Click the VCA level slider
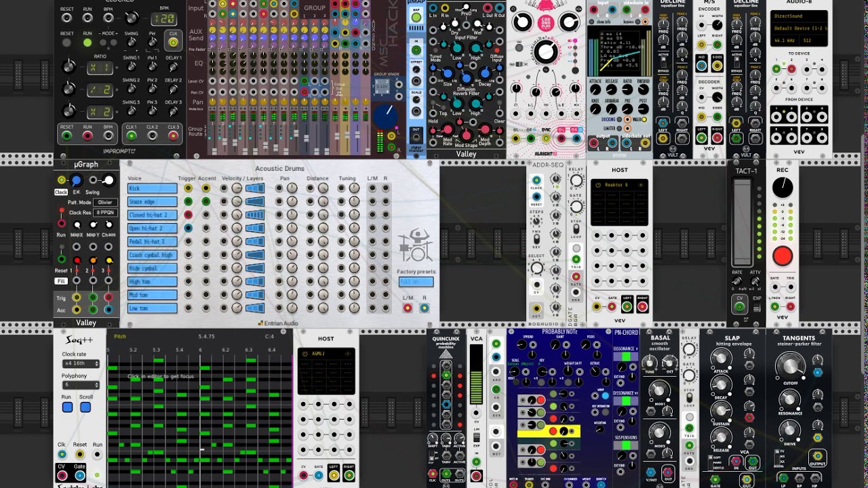Screen dimensions: 868x488 476,375
